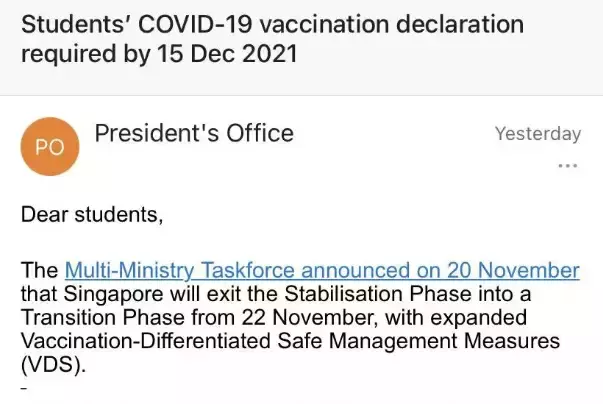Click the word The before the link
Image resolution: width=603 pixels, height=404 pixels.
tap(40, 270)
